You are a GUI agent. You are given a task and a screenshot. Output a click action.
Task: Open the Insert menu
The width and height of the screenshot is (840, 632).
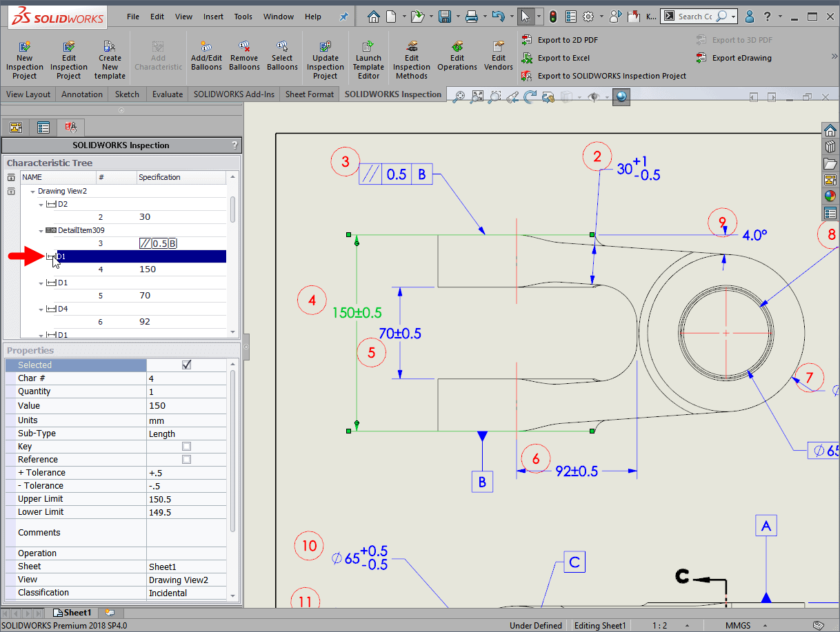213,17
